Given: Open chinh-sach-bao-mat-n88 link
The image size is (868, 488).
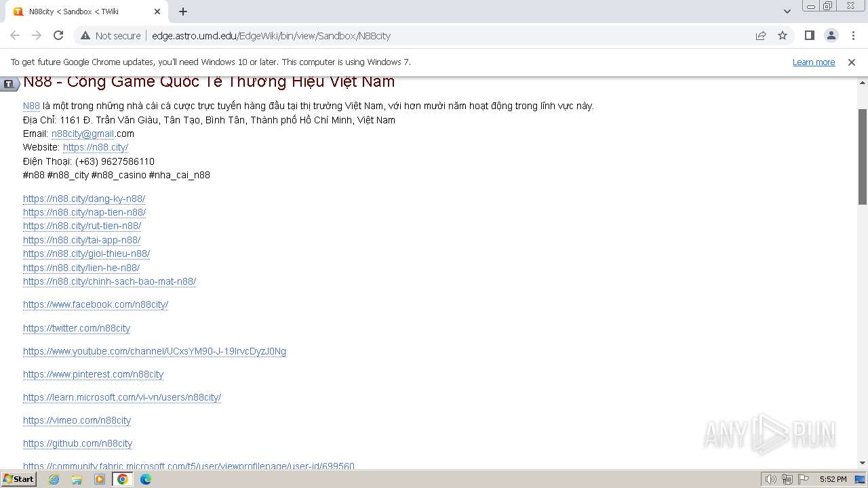Looking at the screenshot, I should coord(109,281).
